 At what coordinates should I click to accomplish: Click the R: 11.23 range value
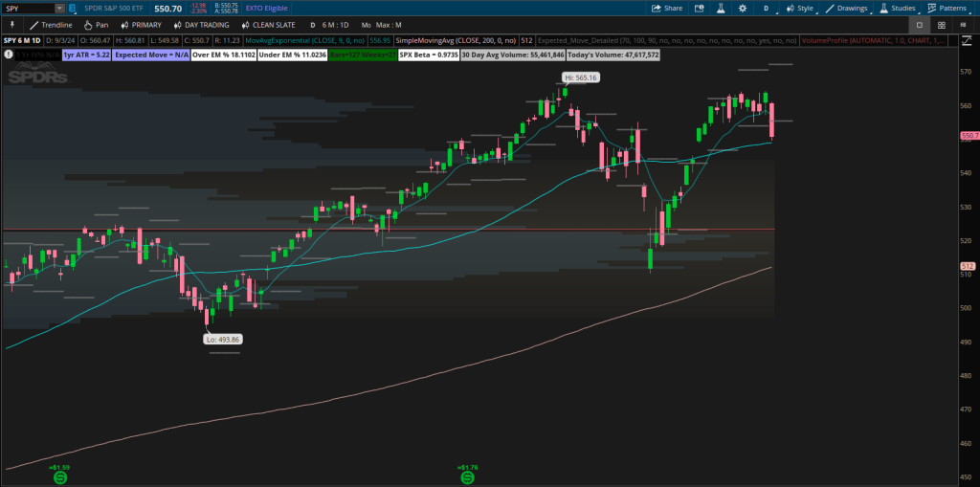coord(227,40)
